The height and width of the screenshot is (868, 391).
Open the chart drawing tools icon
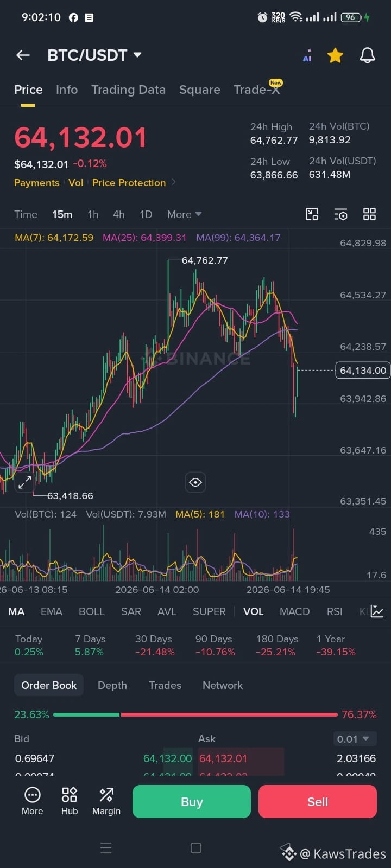tap(312, 214)
